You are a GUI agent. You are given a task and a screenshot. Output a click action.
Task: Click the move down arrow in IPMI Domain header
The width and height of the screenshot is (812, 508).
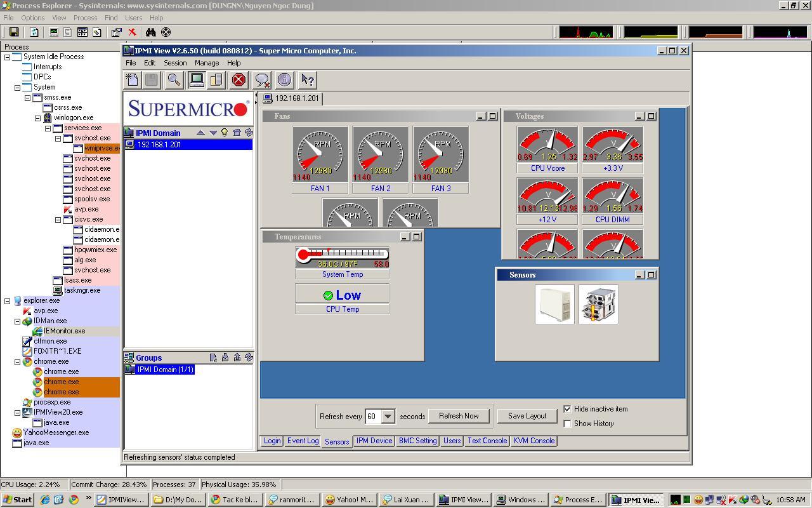click(213, 133)
